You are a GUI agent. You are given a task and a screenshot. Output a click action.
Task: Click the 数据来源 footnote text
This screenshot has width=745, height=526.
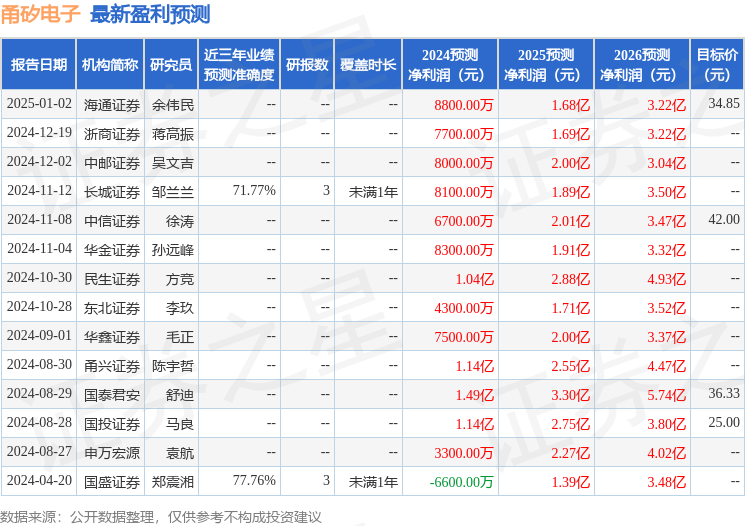(x=161, y=517)
